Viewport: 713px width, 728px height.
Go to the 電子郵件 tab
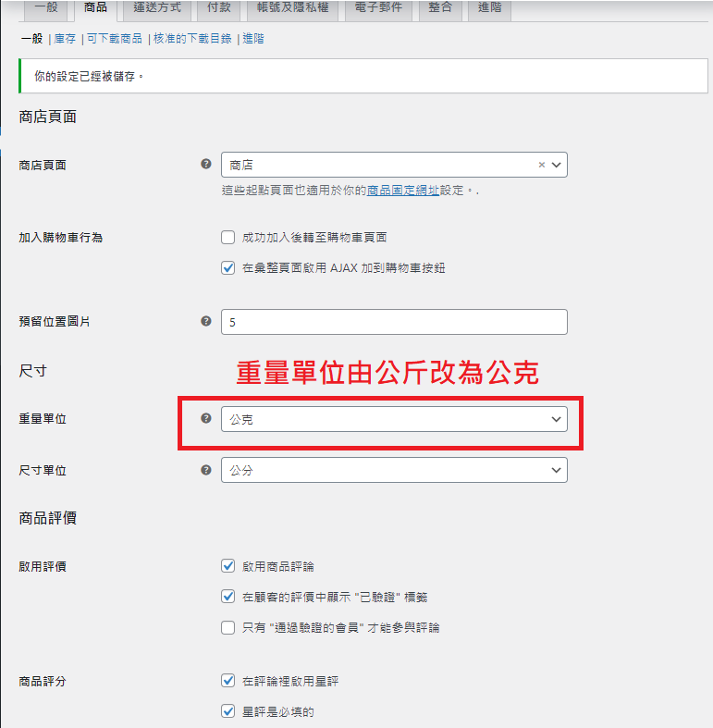click(380, 9)
